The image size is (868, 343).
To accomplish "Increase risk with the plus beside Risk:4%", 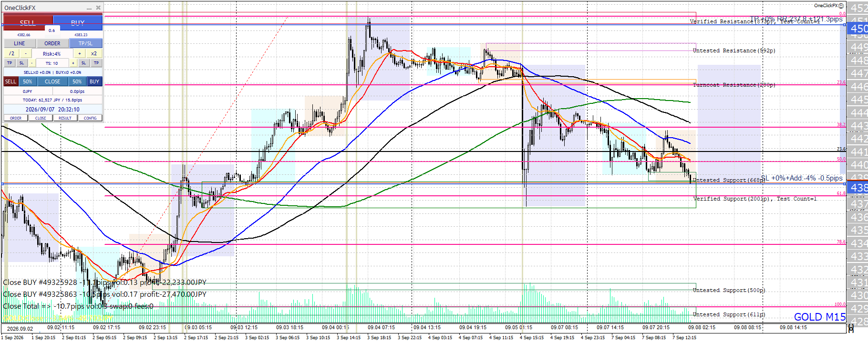I will point(80,54).
